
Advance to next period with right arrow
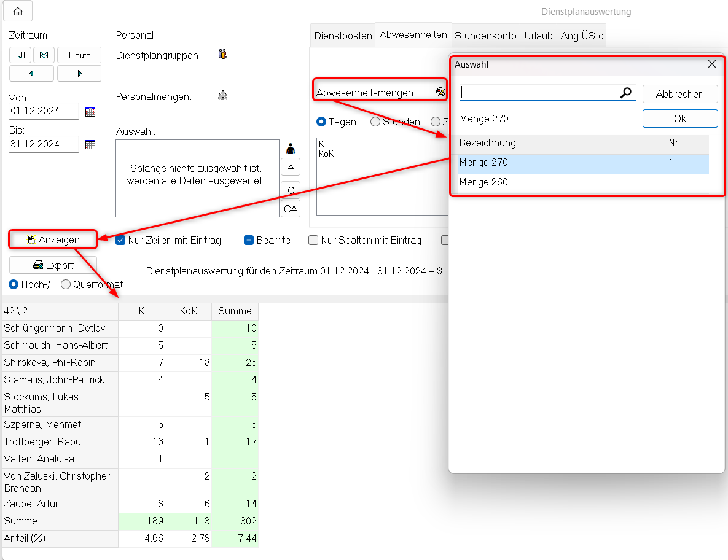[79, 74]
